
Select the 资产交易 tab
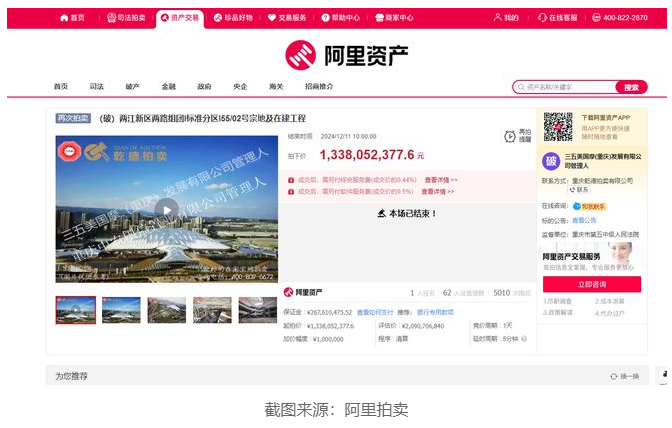tap(180, 18)
